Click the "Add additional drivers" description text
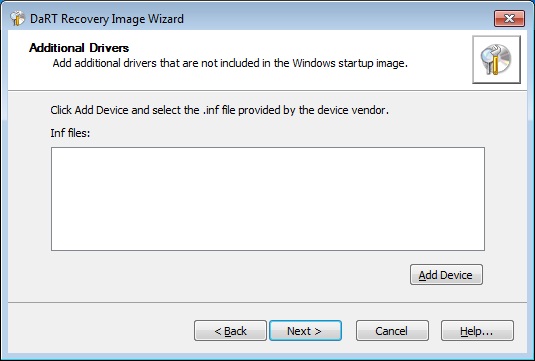 (x=230, y=63)
